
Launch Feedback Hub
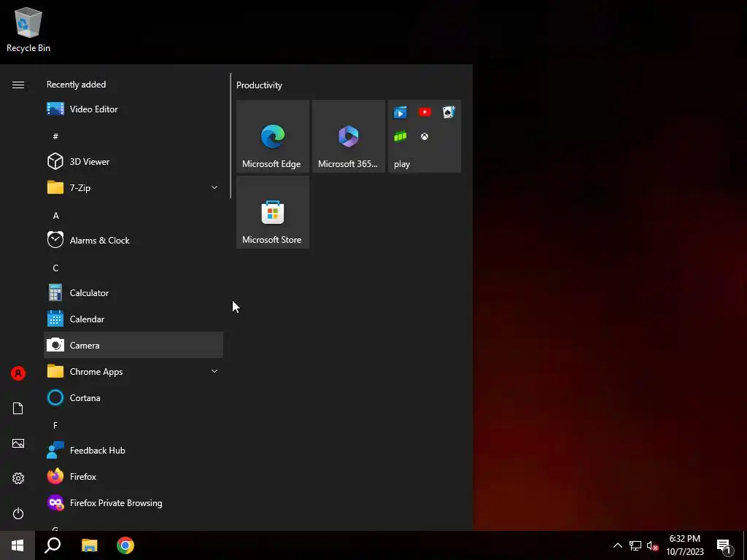(x=133, y=450)
